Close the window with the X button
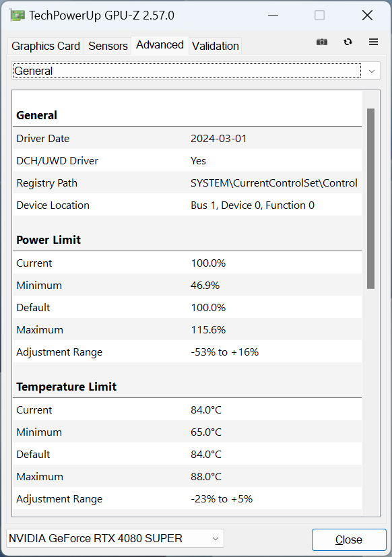The width and height of the screenshot is (392, 557). (367, 15)
